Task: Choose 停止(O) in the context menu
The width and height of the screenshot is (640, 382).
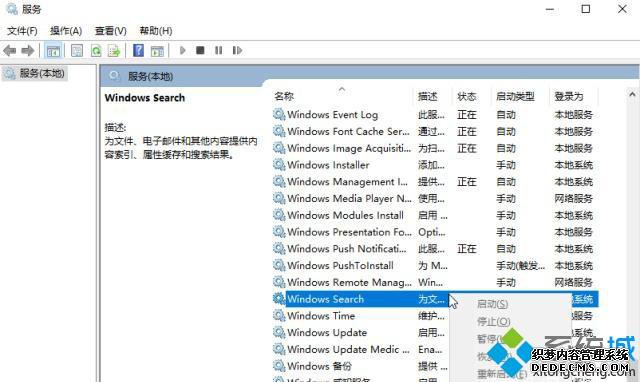Action: click(x=493, y=322)
